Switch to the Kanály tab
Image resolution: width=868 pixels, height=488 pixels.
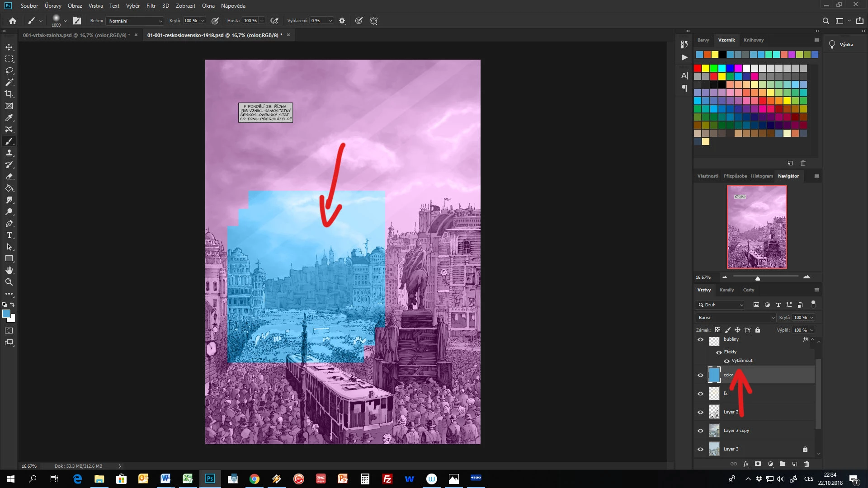click(726, 290)
